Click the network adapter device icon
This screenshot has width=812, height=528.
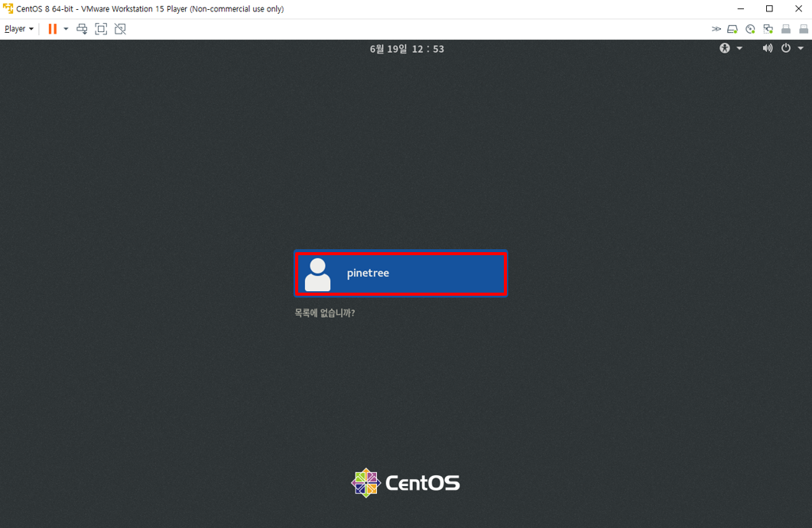click(768, 29)
